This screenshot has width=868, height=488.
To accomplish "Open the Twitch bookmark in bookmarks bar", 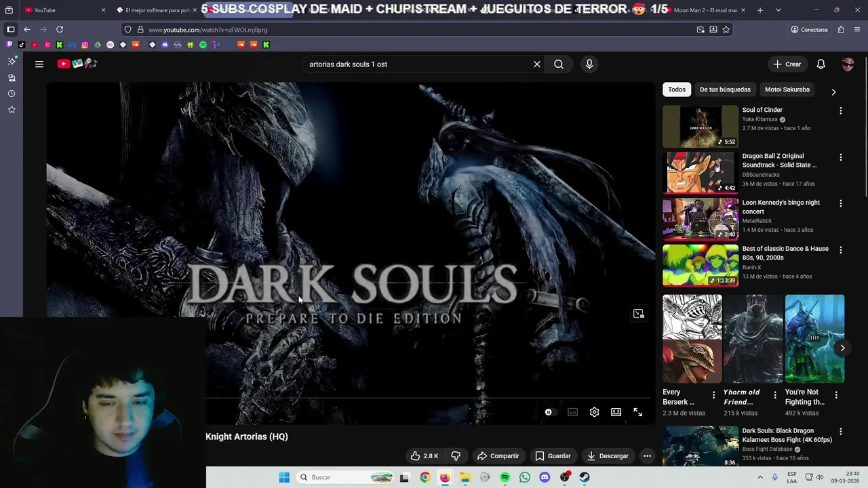I will pos(9,45).
